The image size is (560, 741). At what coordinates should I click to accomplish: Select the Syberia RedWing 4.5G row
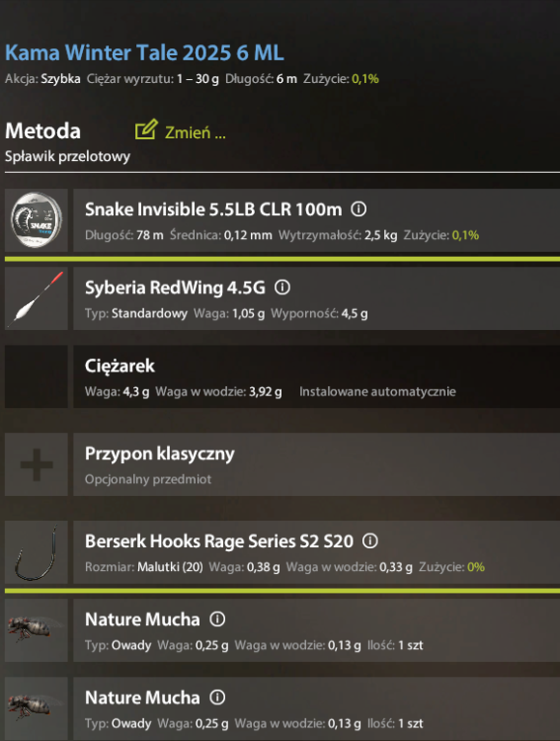[317, 298]
